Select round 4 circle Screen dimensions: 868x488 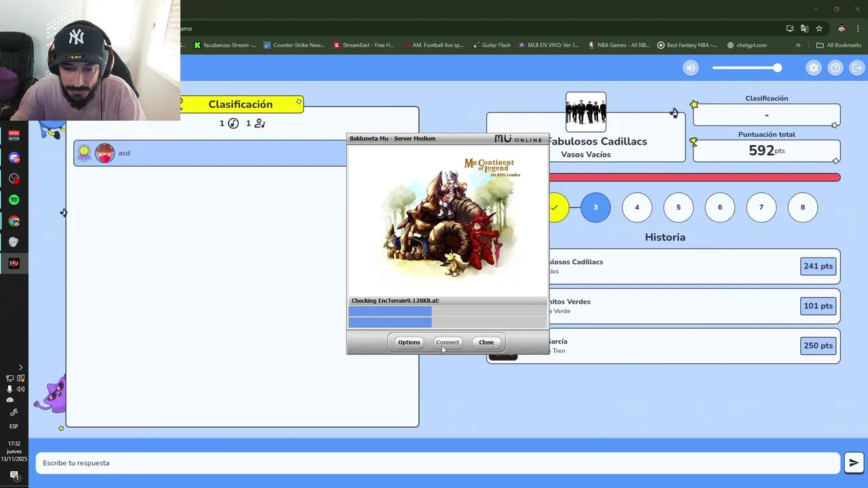click(637, 207)
